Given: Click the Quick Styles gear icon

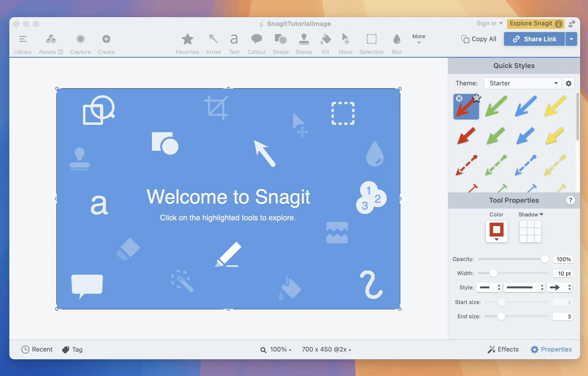Looking at the screenshot, I should tap(568, 83).
